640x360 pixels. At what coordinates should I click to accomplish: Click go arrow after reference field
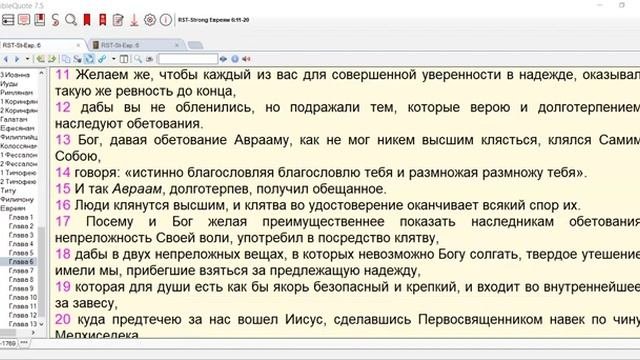[223, 59]
